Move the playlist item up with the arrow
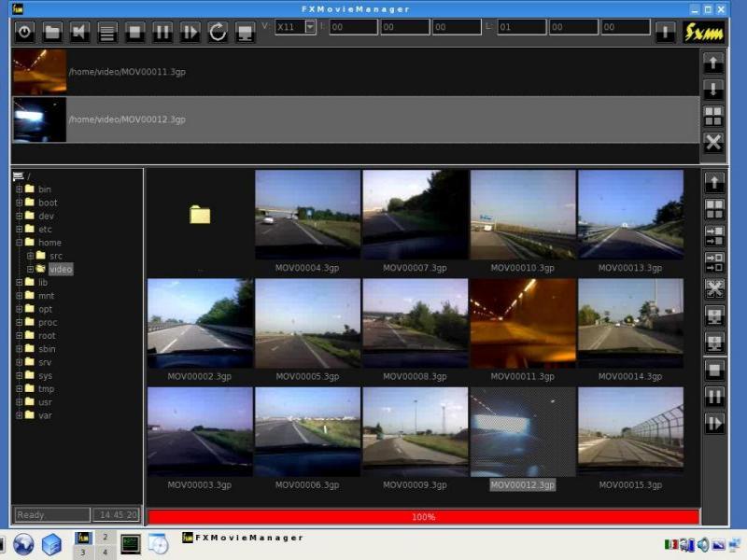 click(713, 63)
